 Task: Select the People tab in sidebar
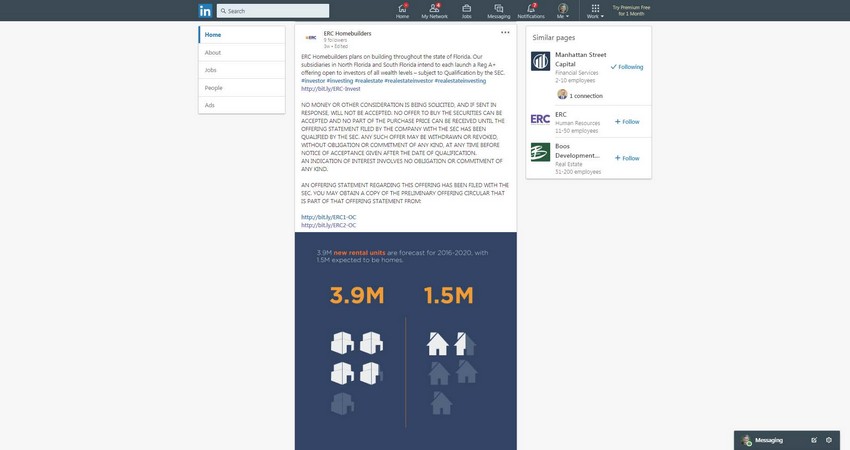pos(214,88)
